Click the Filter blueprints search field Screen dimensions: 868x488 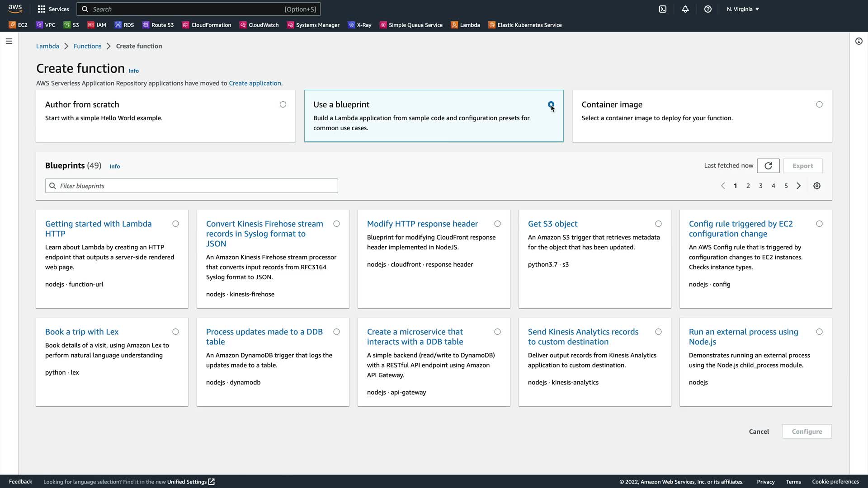point(192,186)
